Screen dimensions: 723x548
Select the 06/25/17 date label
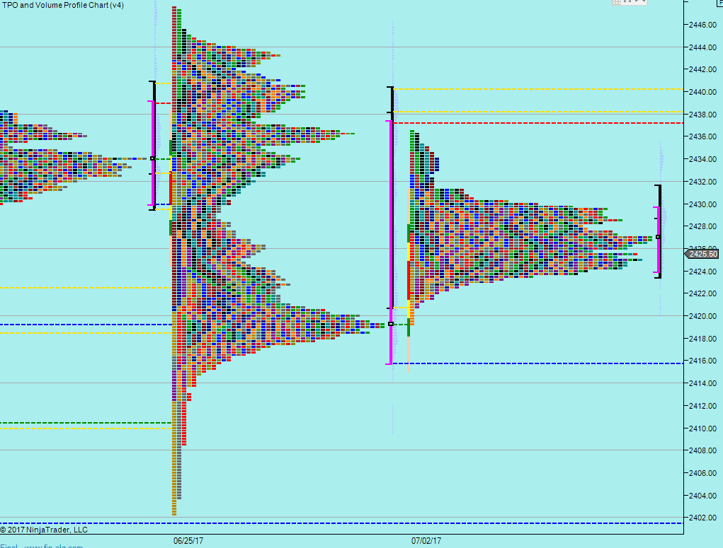[187, 539]
